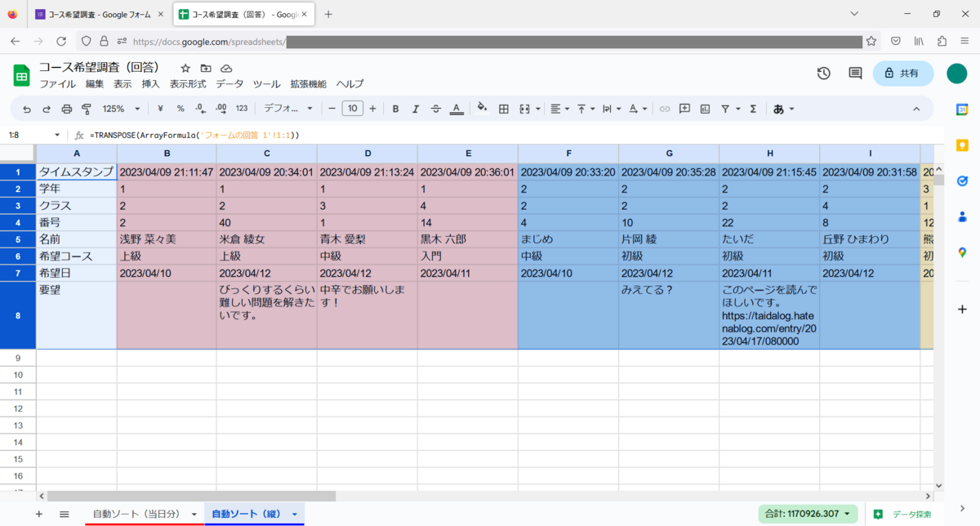Open Google Maps in the side panel

click(962, 253)
